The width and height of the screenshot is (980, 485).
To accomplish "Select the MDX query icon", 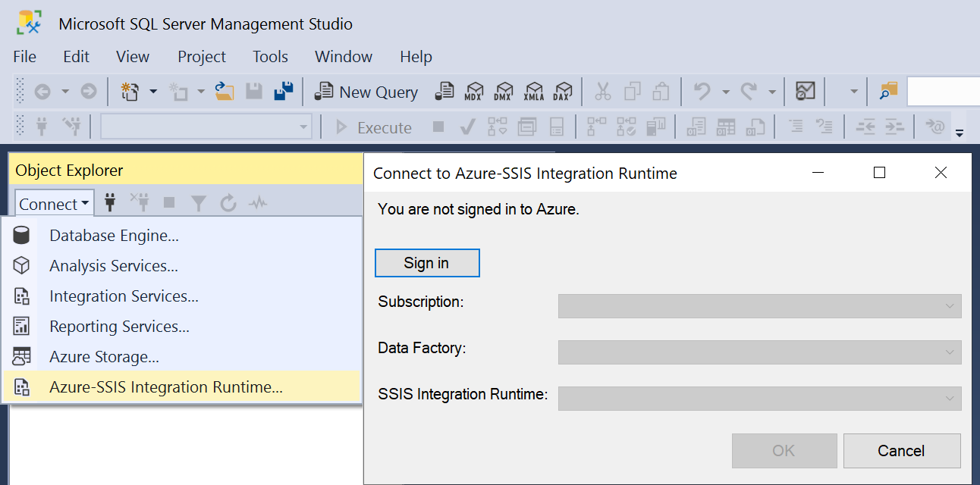I will click(x=474, y=92).
